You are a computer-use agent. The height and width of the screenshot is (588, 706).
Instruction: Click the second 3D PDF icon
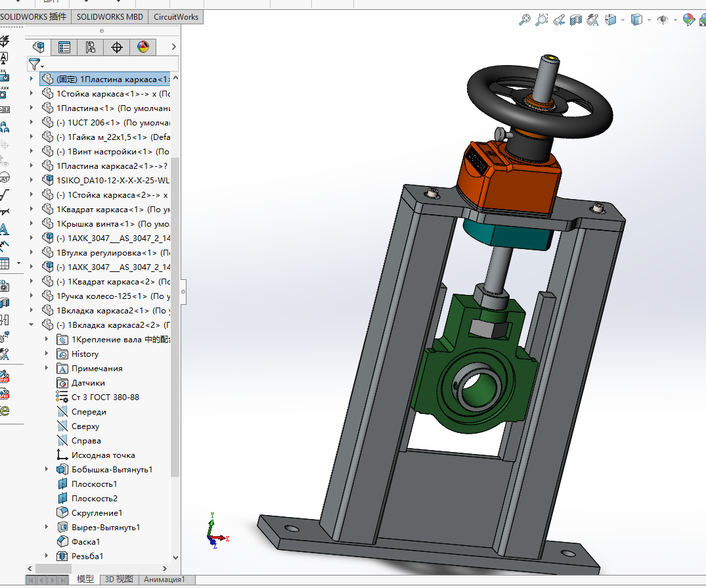tap(5, 394)
